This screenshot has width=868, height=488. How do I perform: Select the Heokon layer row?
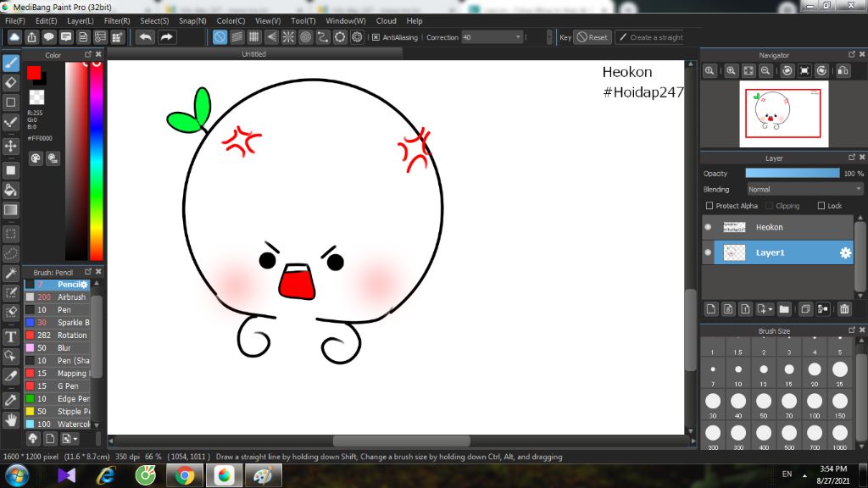click(778, 227)
